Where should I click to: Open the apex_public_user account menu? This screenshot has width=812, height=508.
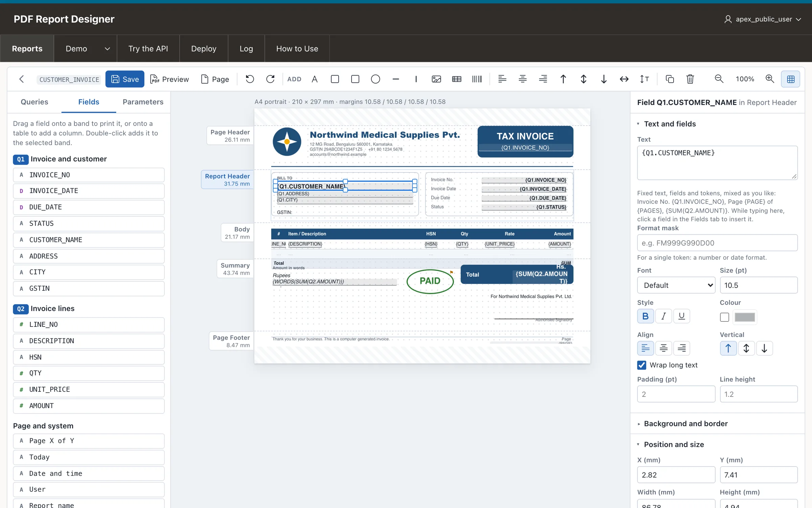[763, 19]
